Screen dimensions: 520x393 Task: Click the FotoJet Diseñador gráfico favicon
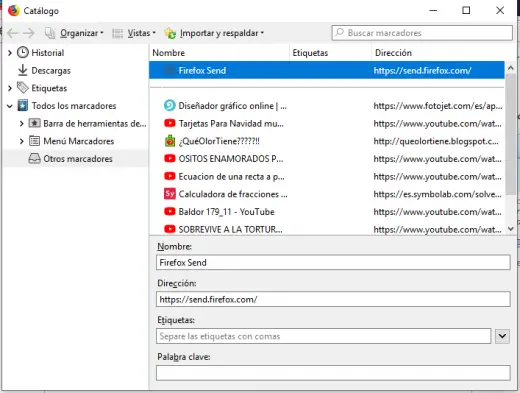(170, 106)
